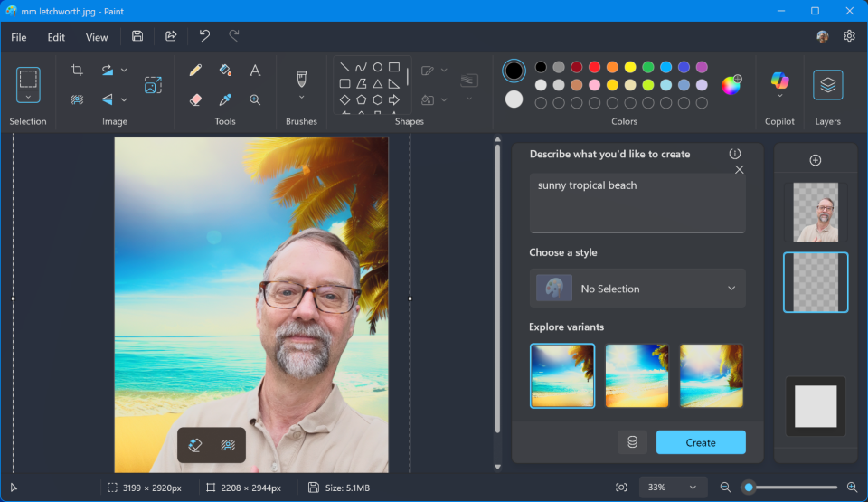Pick the yellow color swatch in top row
This screenshot has height=502, width=868.
(630, 67)
